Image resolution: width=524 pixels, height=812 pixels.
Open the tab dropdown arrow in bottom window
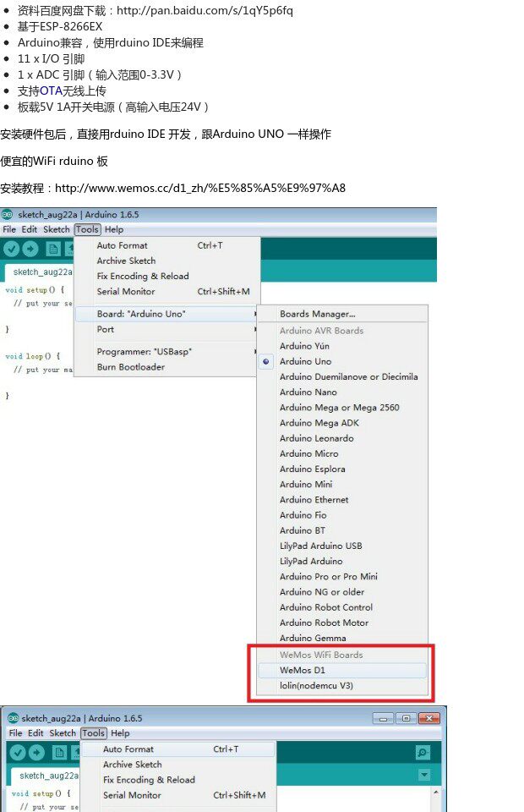pyautogui.click(x=424, y=775)
